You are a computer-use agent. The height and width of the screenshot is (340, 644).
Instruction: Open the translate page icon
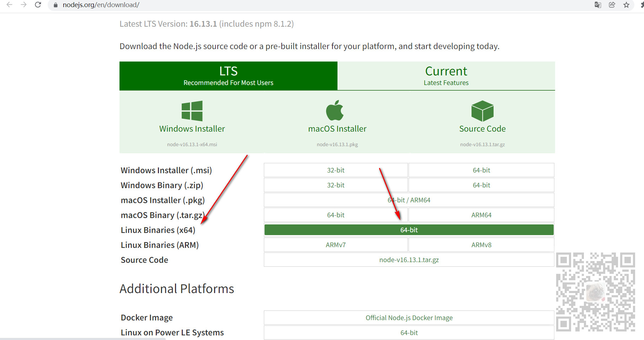pyautogui.click(x=598, y=5)
